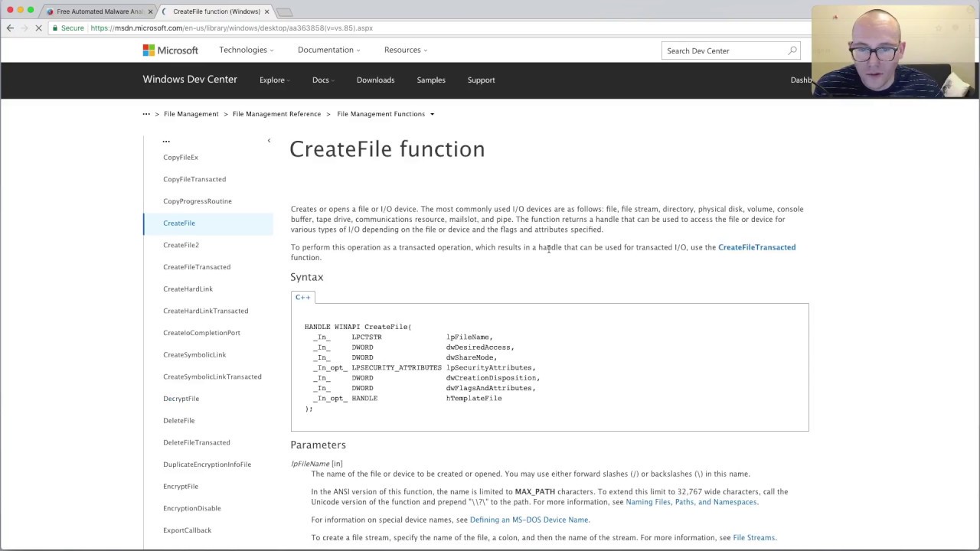Open the File Streams link

tap(753, 538)
